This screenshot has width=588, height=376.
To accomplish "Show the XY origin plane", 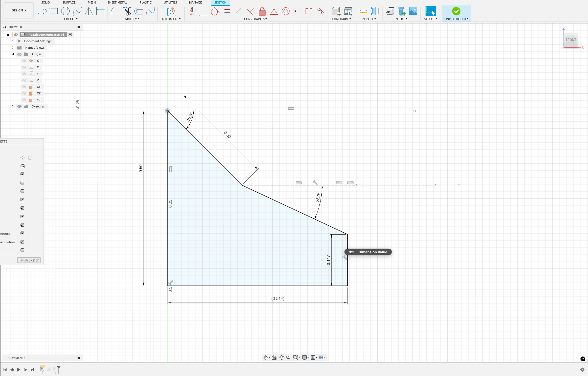I will coord(24,87).
